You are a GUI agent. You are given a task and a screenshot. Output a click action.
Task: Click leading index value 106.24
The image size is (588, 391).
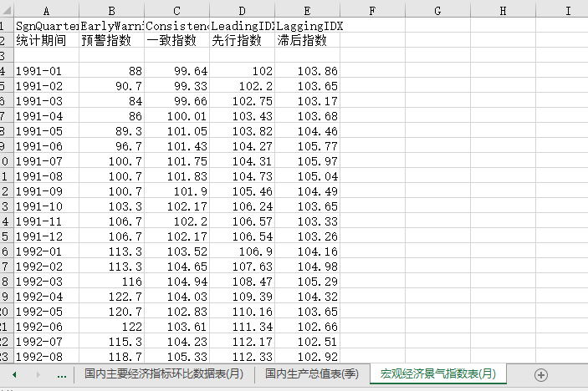(242, 206)
